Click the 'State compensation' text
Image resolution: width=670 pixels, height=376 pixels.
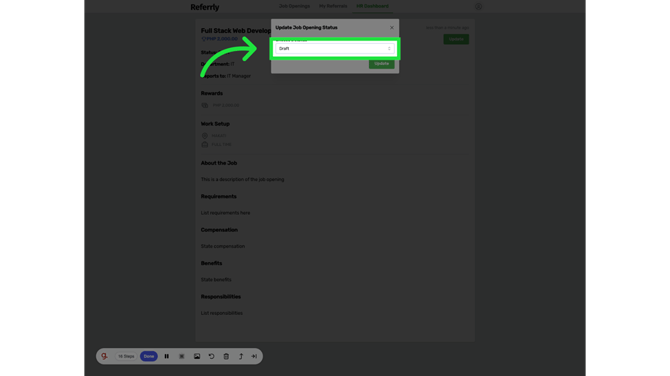pyautogui.click(x=223, y=246)
